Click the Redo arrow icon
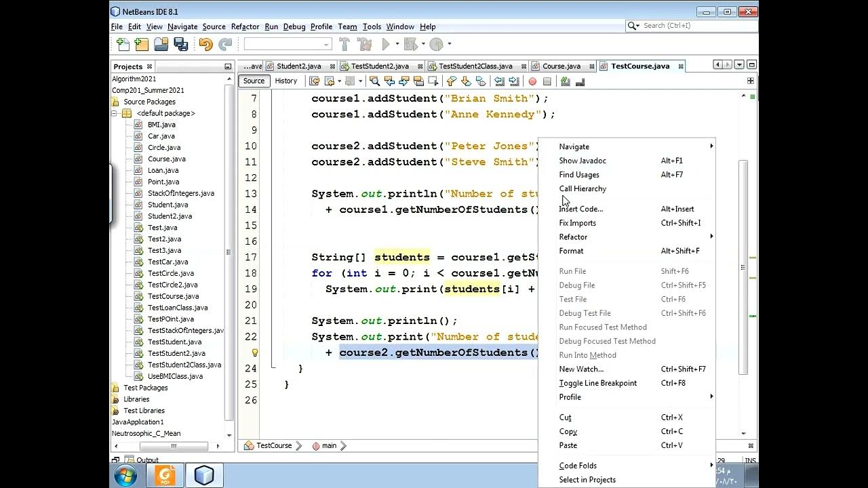868x488 pixels. tap(225, 44)
